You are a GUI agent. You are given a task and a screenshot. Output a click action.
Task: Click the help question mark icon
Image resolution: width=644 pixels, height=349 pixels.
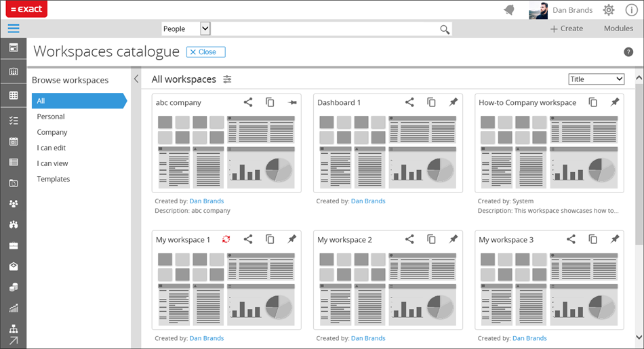pyautogui.click(x=628, y=52)
